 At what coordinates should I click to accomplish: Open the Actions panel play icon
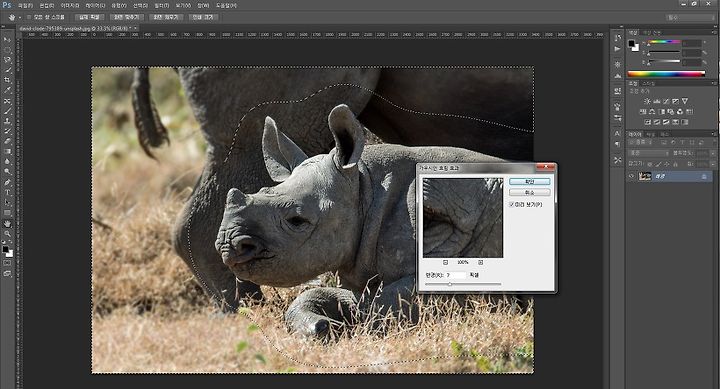pos(618,49)
